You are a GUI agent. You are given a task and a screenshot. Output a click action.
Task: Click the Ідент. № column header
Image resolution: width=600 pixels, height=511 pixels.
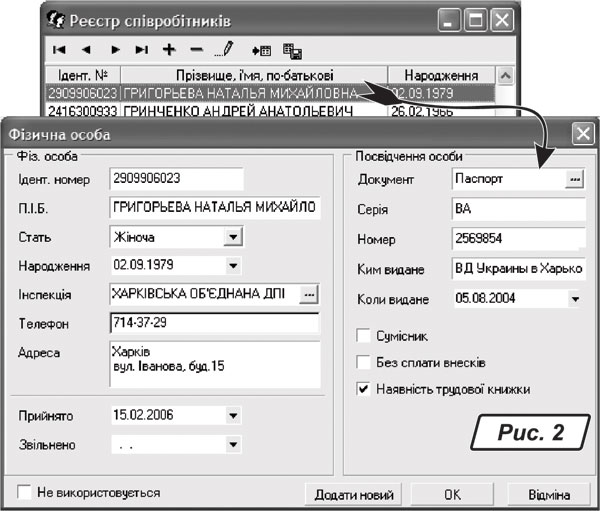(82, 75)
